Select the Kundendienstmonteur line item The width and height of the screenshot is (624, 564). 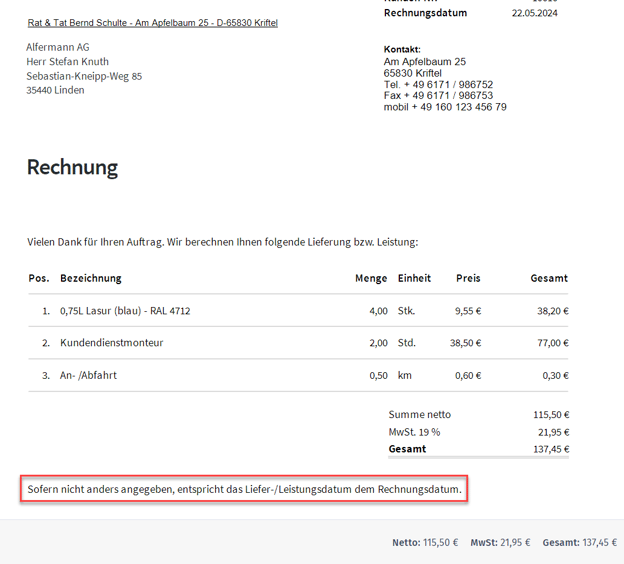pyautogui.click(x=111, y=343)
